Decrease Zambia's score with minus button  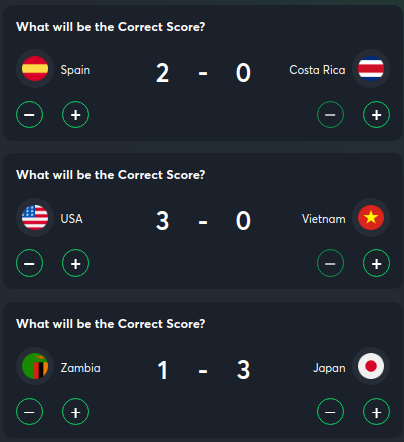pos(29,412)
